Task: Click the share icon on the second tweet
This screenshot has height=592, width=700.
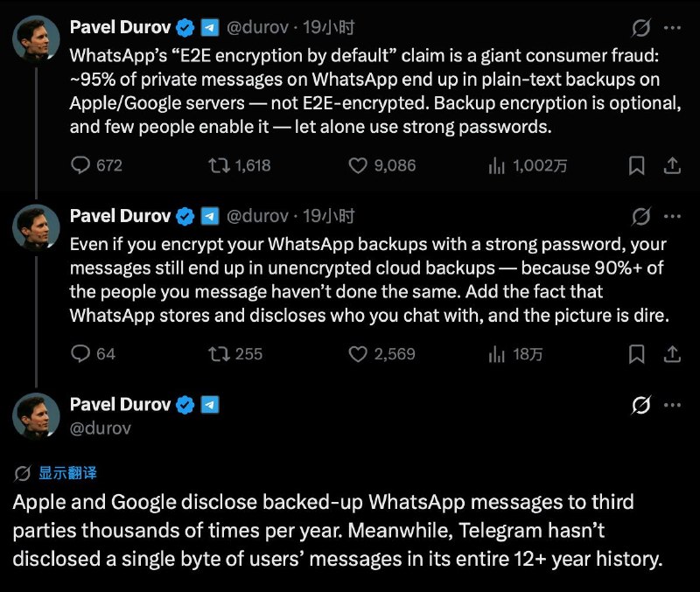Action: click(674, 354)
